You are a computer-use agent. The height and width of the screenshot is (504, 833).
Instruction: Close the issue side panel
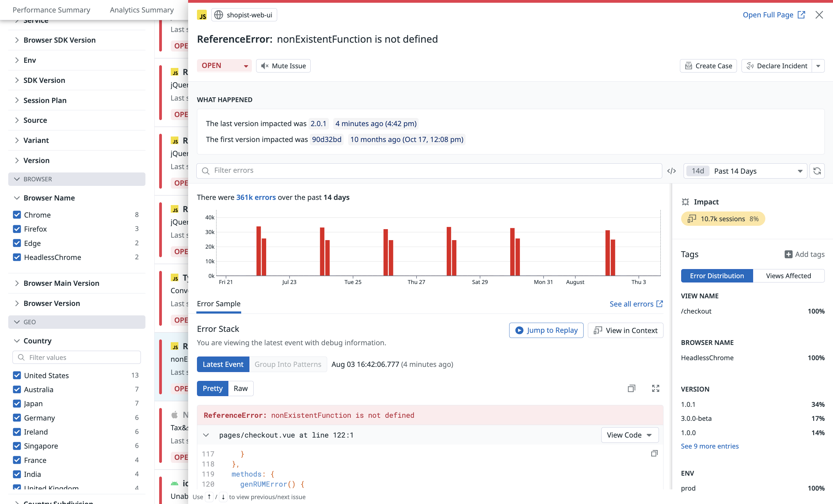click(x=819, y=15)
